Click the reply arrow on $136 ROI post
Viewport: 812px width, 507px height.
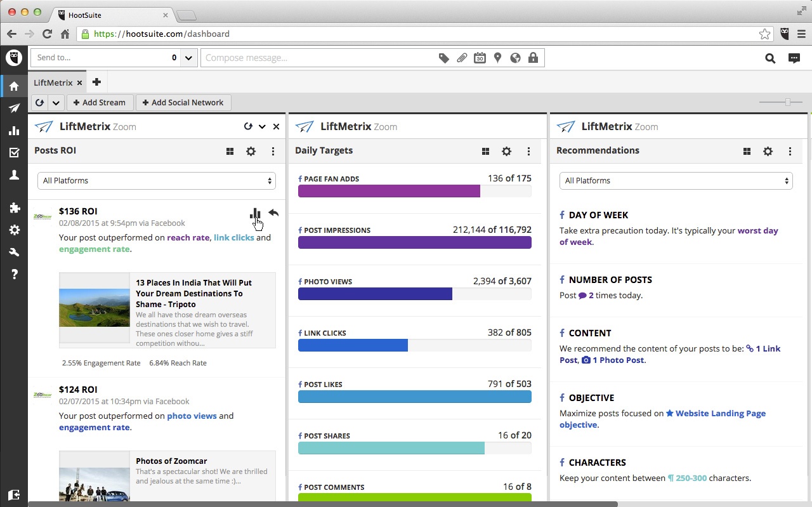click(x=273, y=213)
